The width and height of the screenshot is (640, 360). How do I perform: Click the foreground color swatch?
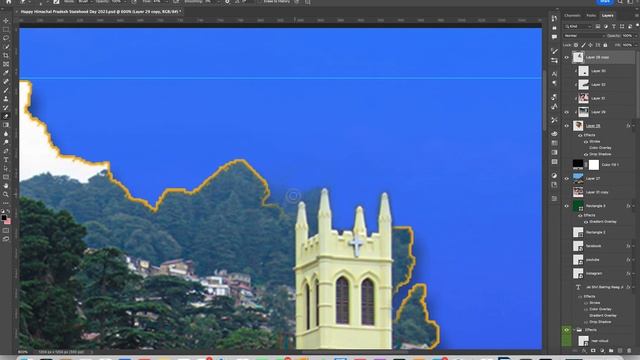tap(4, 218)
